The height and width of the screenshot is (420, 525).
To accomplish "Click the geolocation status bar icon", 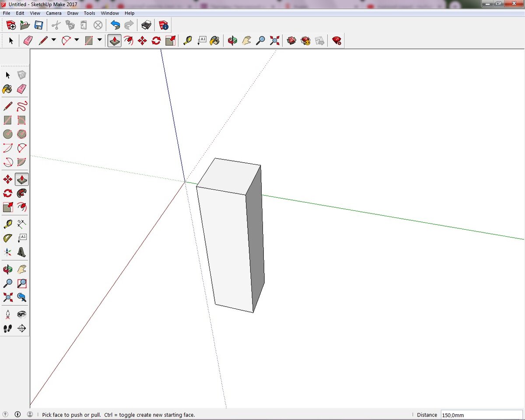I will click(x=6, y=414).
